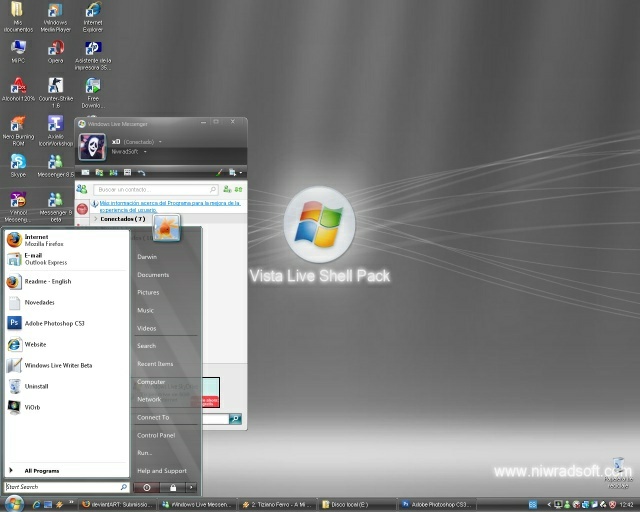
Task: Open the dropdown next to NiwradSoft message
Action: (145, 151)
